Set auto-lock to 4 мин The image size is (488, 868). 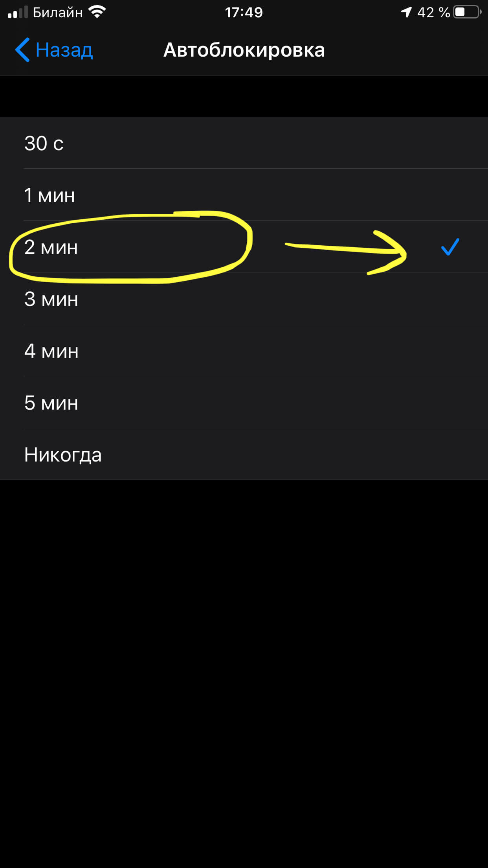tap(244, 350)
